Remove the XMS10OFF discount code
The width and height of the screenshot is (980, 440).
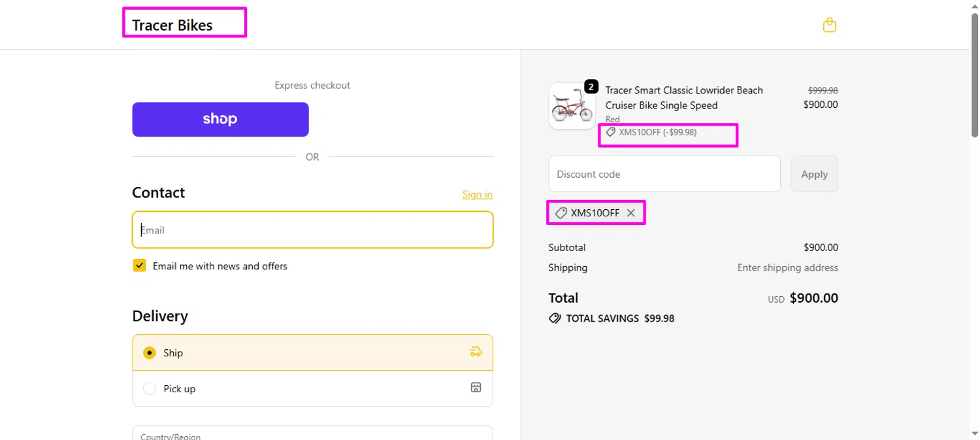pyautogui.click(x=630, y=212)
